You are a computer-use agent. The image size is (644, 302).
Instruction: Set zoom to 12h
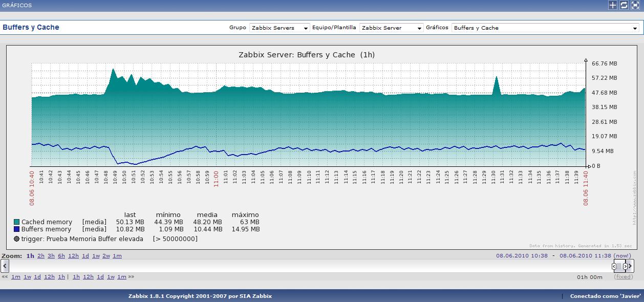coord(73,256)
